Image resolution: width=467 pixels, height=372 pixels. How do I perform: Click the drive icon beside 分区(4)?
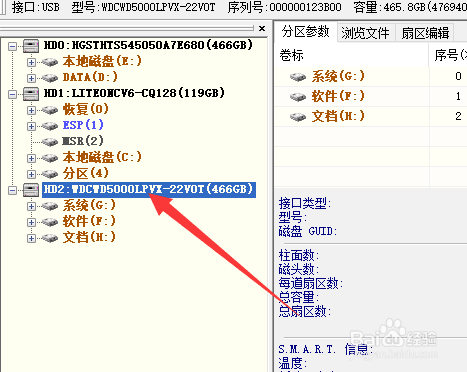pos(50,174)
